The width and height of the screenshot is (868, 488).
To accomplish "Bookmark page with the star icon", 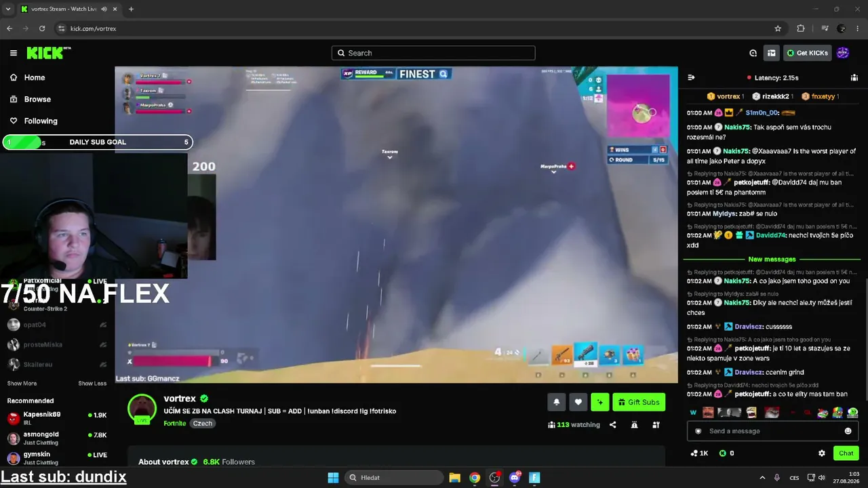I will 778,28.
